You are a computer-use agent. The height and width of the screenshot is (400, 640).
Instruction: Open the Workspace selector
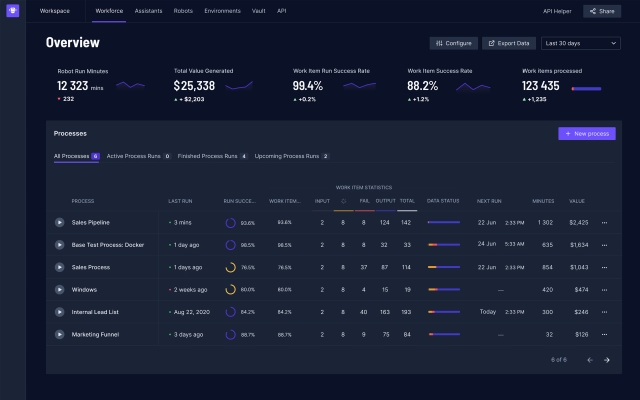coord(54,10)
